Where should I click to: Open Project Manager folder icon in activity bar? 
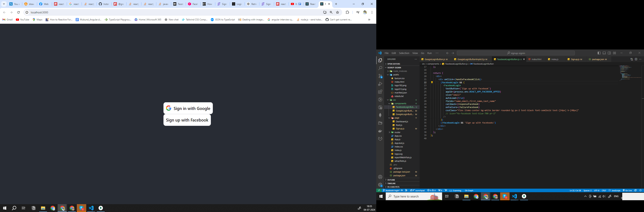380,123
